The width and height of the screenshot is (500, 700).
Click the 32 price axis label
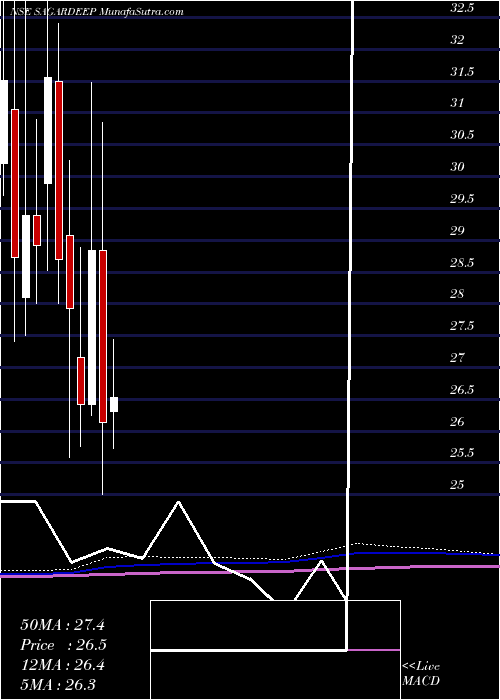(457, 40)
